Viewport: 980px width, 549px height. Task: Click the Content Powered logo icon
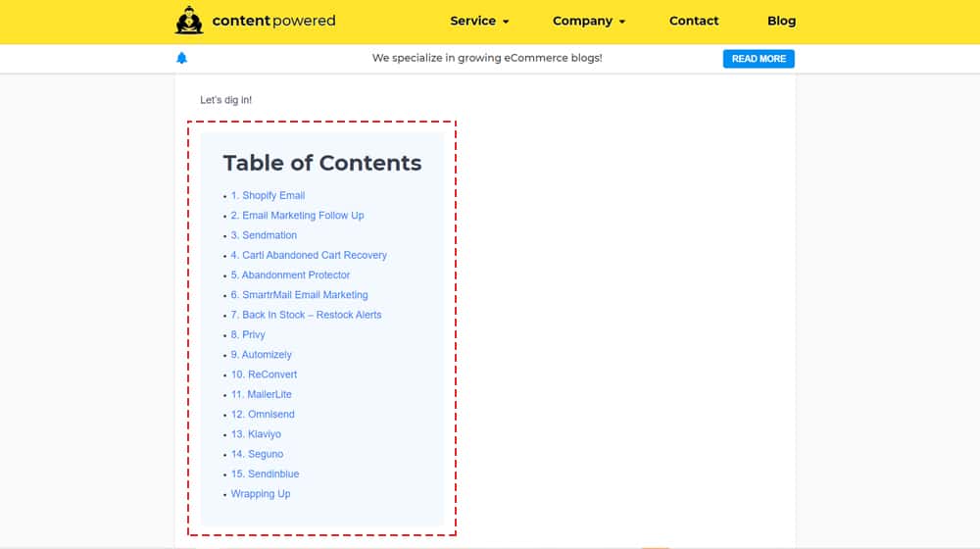point(188,21)
